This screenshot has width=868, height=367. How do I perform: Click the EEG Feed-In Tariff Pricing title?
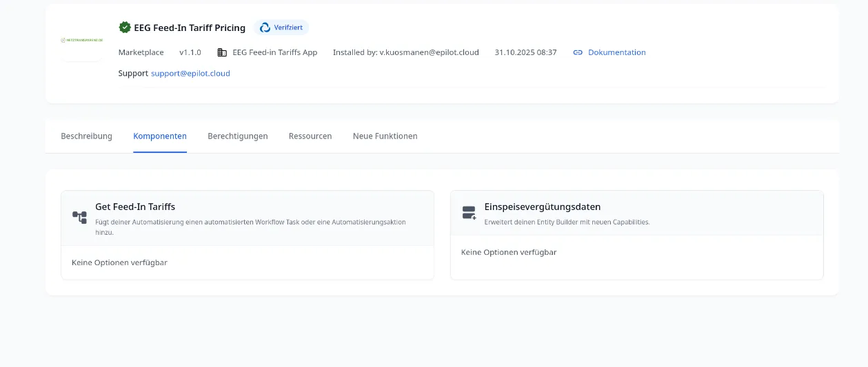(x=190, y=28)
